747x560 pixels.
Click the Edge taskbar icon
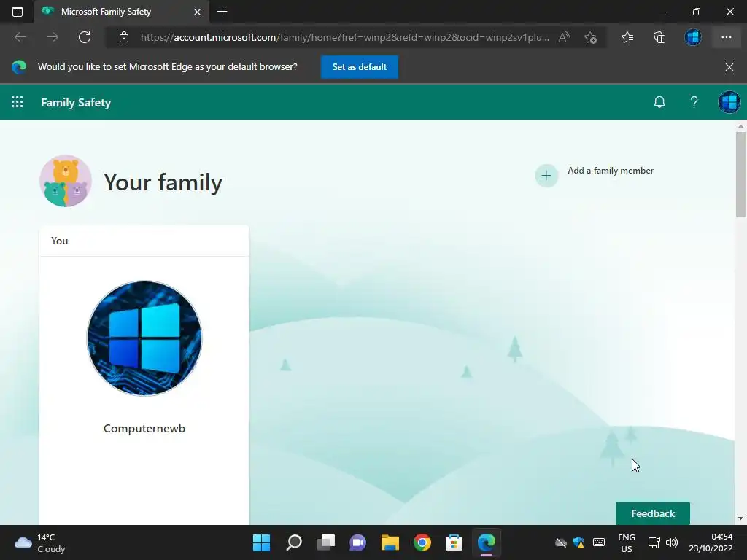(x=487, y=542)
